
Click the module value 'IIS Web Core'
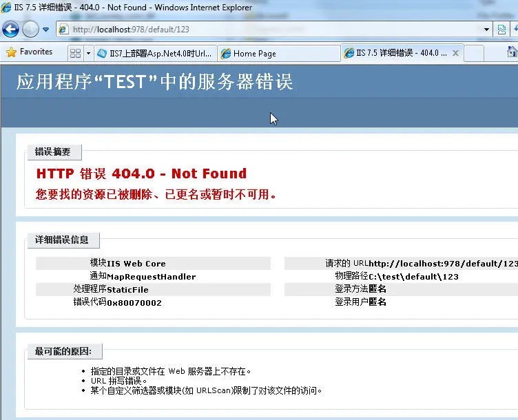tap(136, 264)
